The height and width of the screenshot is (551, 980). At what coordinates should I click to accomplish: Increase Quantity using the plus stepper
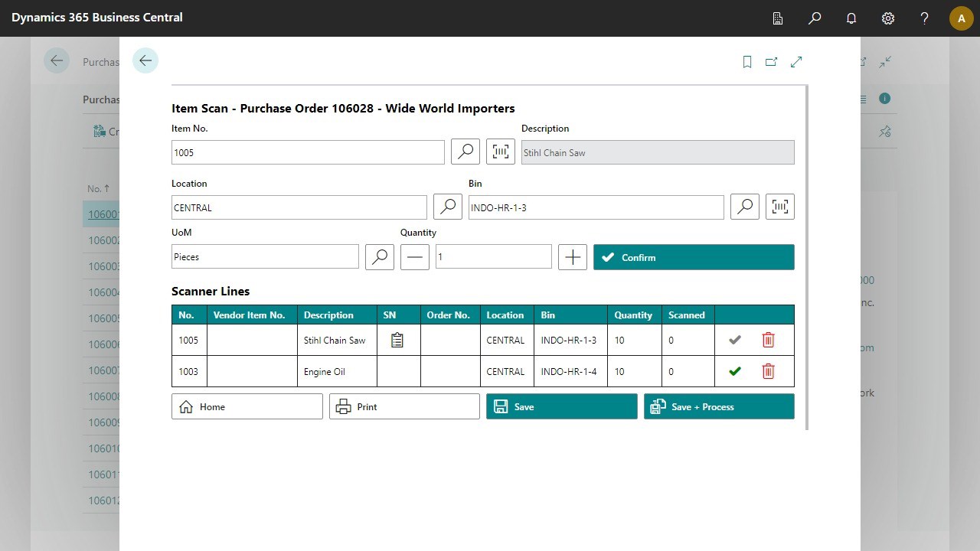(x=572, y=256)
